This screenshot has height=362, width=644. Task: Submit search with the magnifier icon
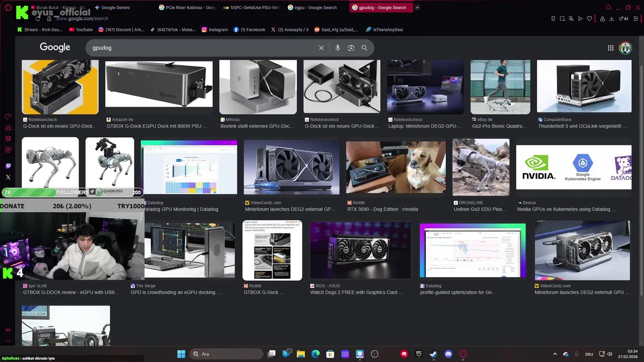coord(364,48)
